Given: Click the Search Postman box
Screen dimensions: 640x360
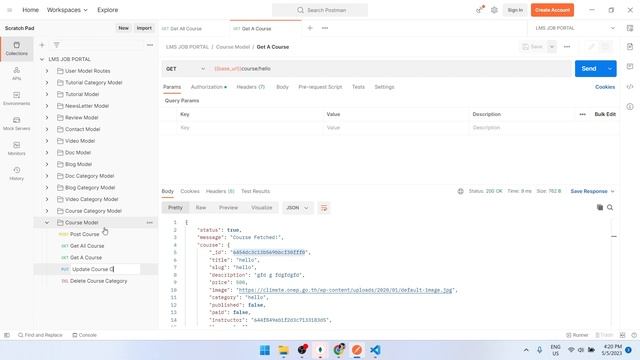Looking at the screenshot, I should [320, 10].
